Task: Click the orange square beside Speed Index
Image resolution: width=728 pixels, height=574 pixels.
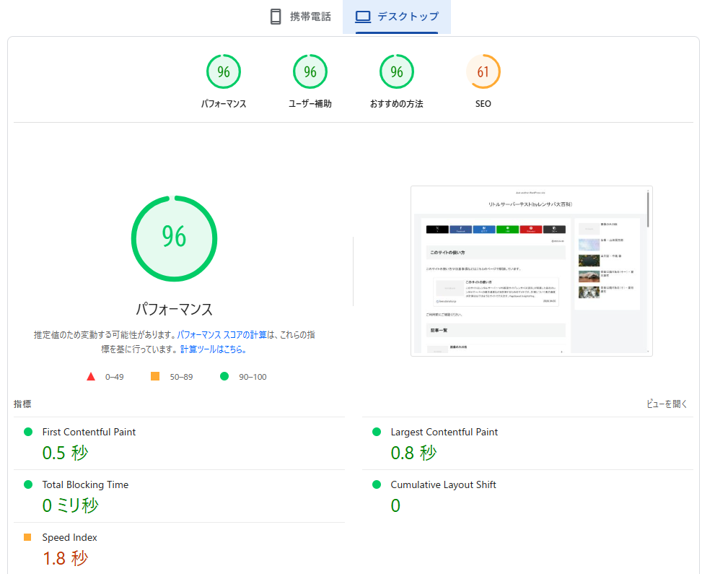Action: pos(27,537)
